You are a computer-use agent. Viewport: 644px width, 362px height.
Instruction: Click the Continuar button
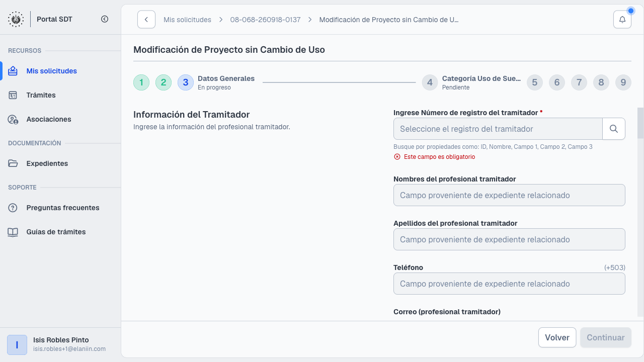pos(606,337)
